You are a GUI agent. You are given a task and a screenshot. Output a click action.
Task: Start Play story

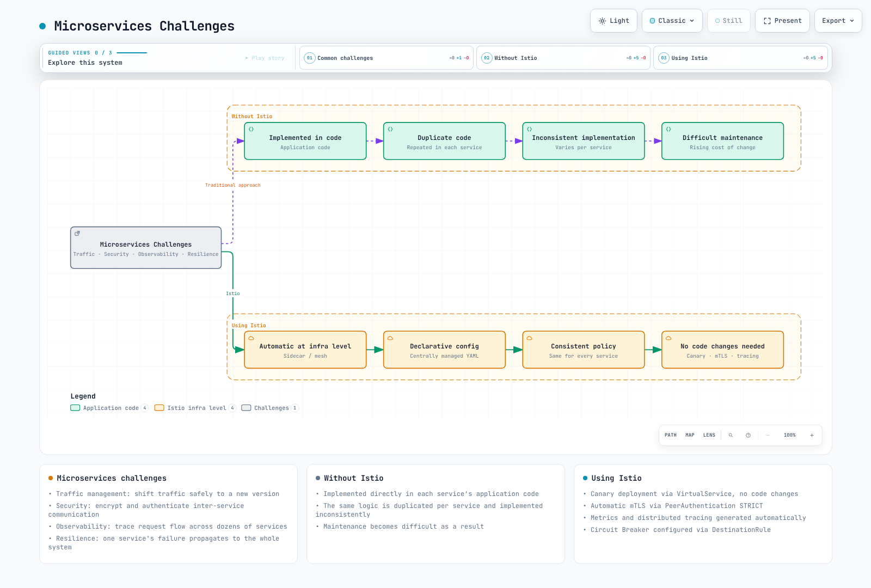[x=265, y=58]
